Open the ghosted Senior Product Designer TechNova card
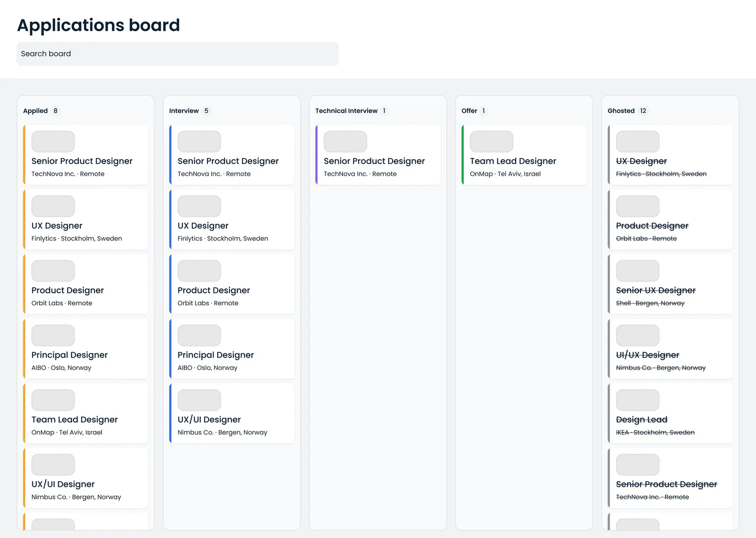756x538 pixels. click(670, 478)
